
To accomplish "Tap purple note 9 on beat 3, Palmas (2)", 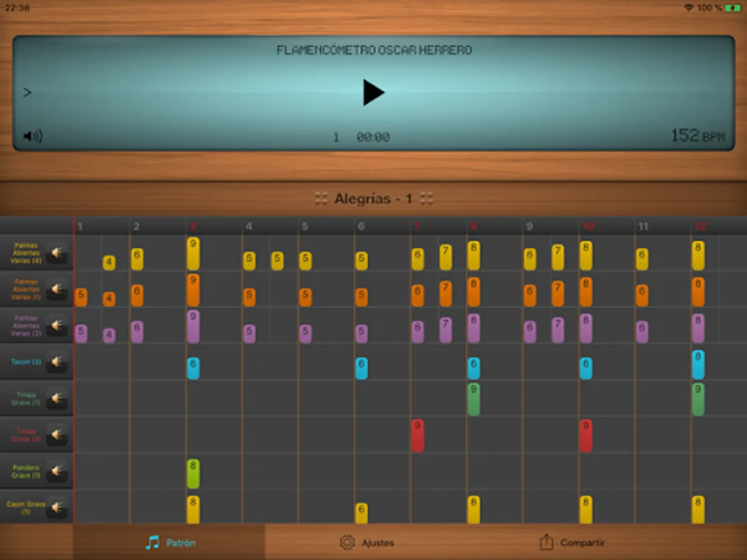I will [193, 327].
